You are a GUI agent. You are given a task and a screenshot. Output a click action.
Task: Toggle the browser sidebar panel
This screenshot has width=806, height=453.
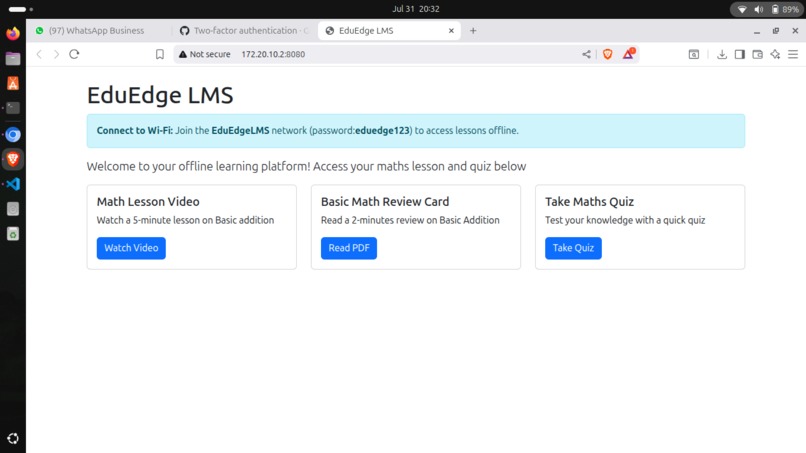(740, 54)
